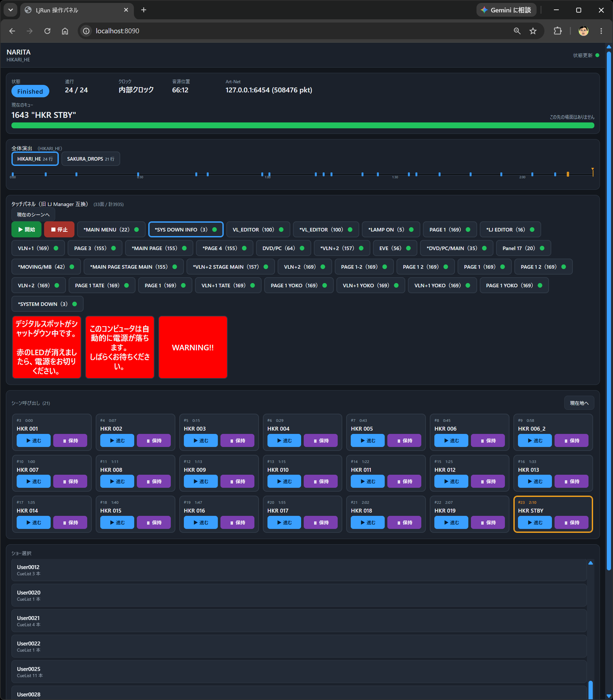This screenshot has width=613, height=700.
Task: Advance HKR STBY with its 進む button
Action: 535,522
